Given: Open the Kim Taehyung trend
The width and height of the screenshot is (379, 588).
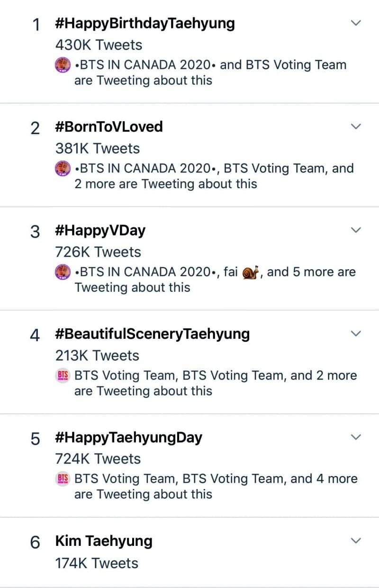Looking at the screenshot, I should pos(104,541).
